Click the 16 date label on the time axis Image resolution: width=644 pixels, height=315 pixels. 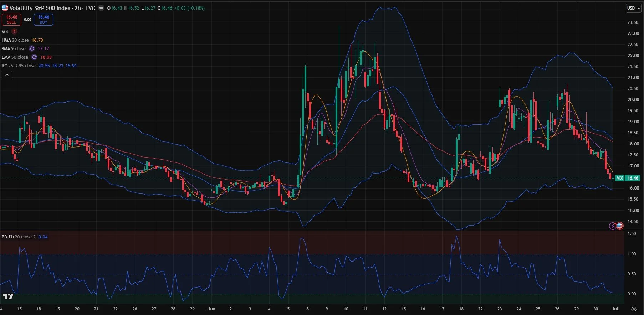(423, 309)
